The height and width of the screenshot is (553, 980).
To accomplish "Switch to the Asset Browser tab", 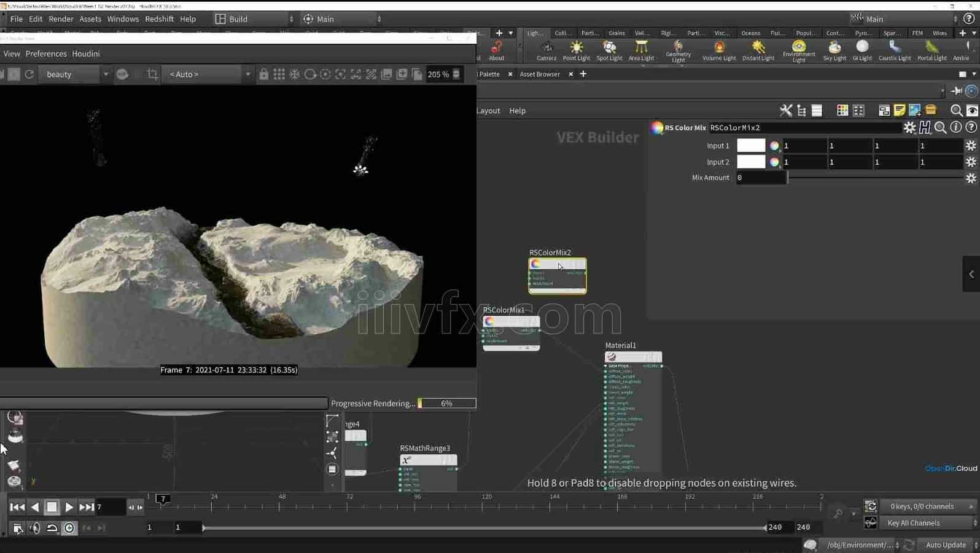I will [x=540, y=74].
